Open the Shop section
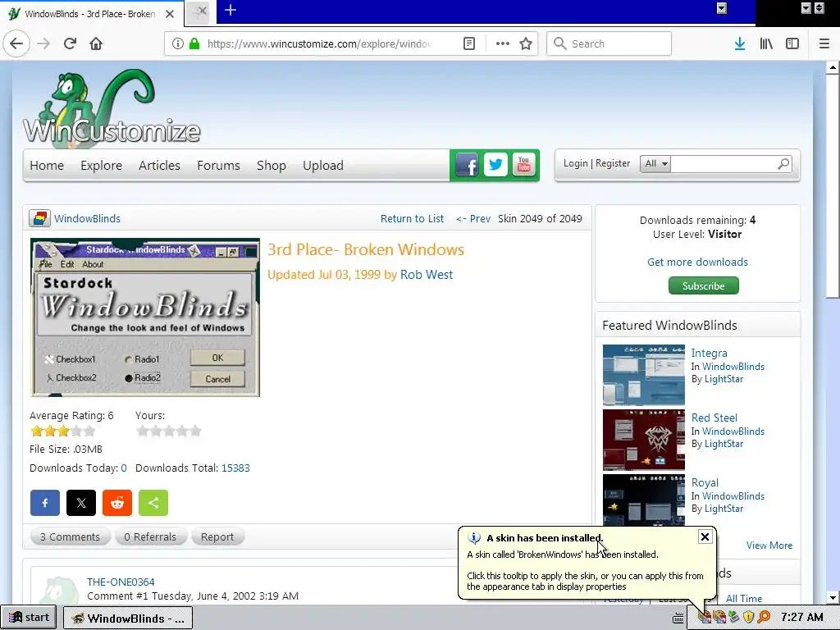This screenshot has height=630, width=840. 271,165
